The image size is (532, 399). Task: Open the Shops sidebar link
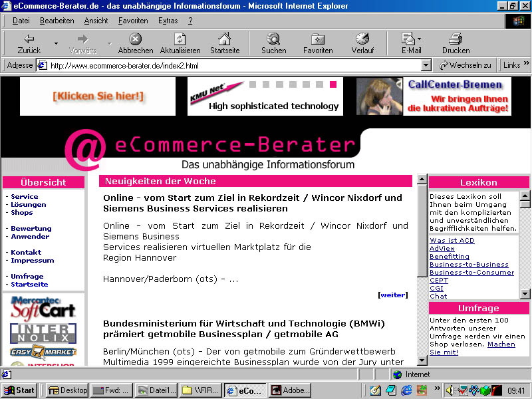[x=22, y=212]
